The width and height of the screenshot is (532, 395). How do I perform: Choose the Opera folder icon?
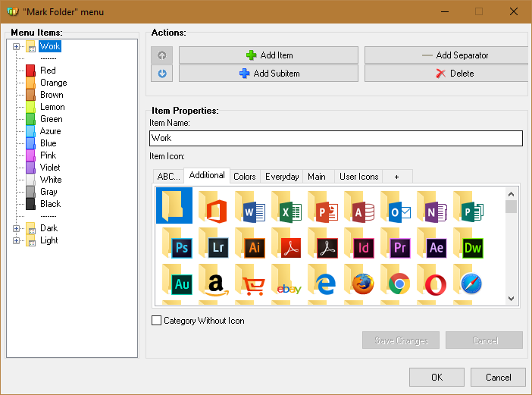pos(432,280)
